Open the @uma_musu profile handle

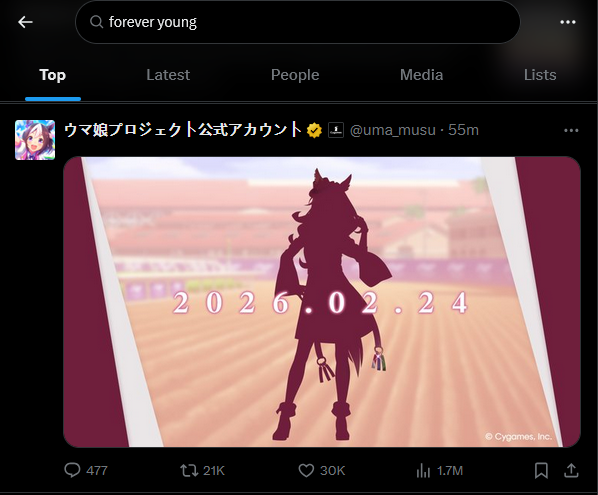click(392, 130)
